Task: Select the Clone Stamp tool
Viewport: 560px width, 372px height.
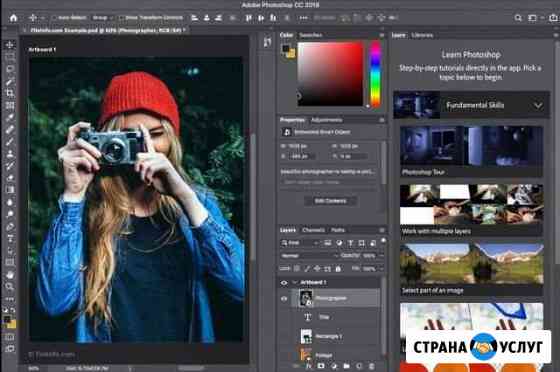Action: pyautogui.click(x=10, y=154)
